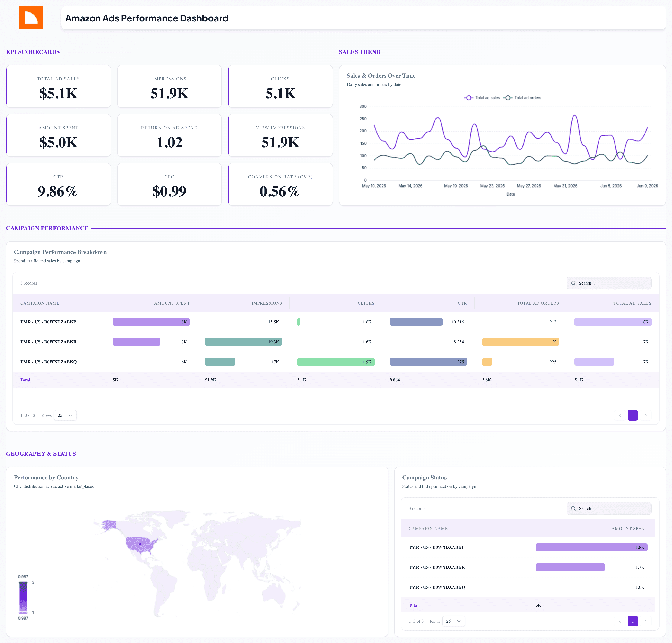This screenshot has height=643, width=672.
Task: Go to previous page in Campaign Status table
Action: coord(620,621)
